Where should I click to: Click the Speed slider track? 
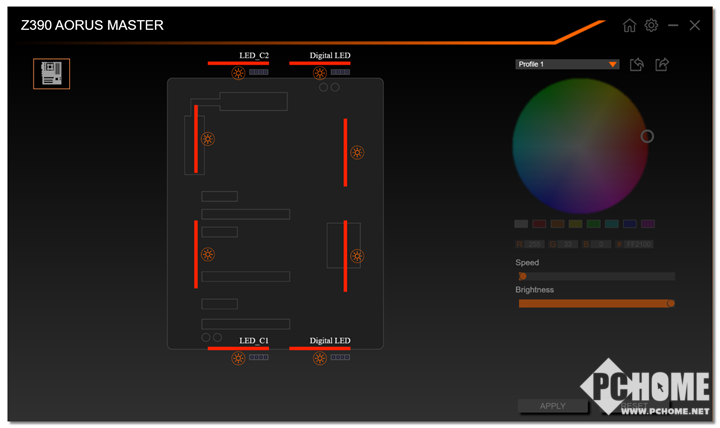pyautogui.click(x=595, y=276)
